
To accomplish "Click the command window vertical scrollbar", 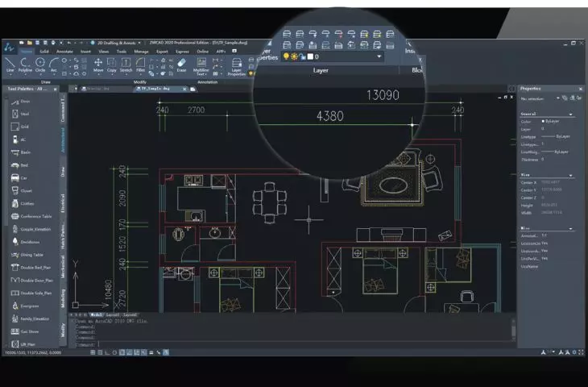I will point(514,329).
